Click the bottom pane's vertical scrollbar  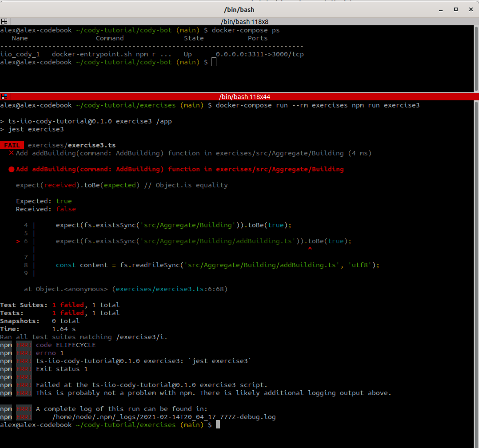point(476,274)
